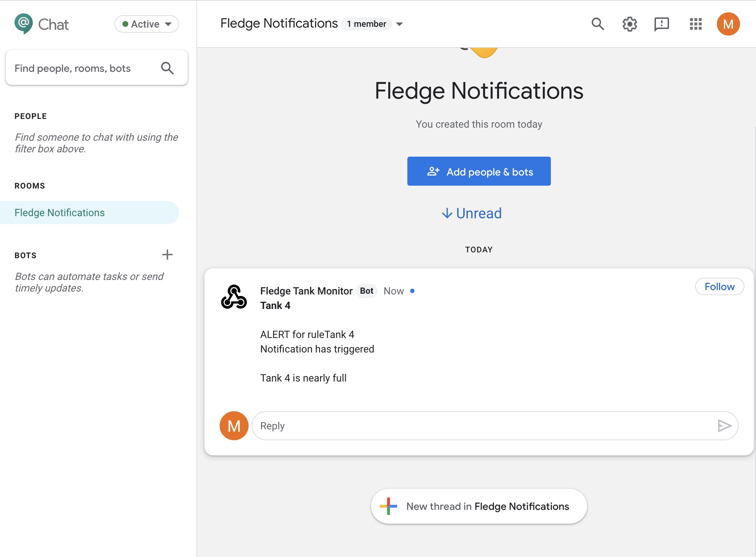Jump to Unread messages link
Image resolution: width=756 pixels, height=557 pixels.
472,213
